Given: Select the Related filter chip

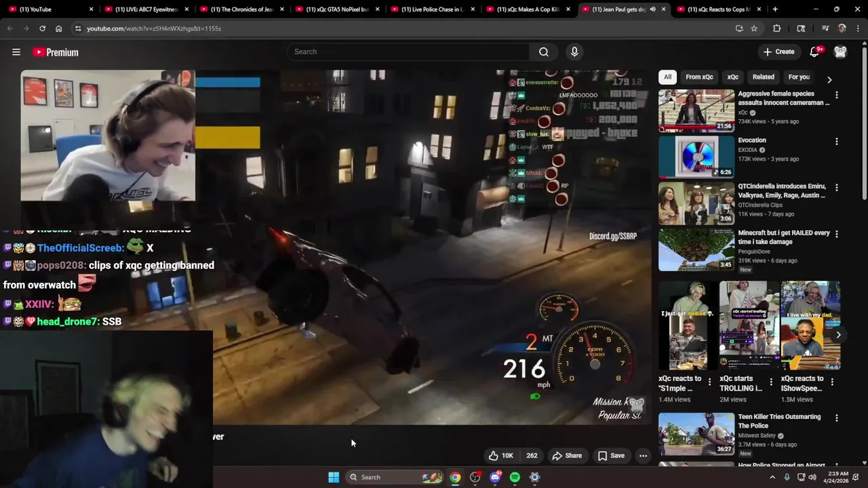Looking at the screenshot, I should coord(763,77).
